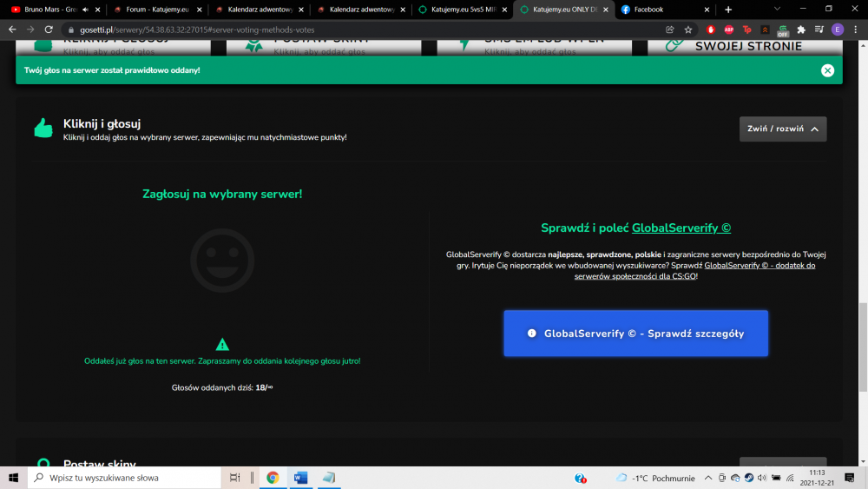Bookmark this page with star icon
Image resolution: width=868 pixels, height=489 pixels.
click(688, 30)
